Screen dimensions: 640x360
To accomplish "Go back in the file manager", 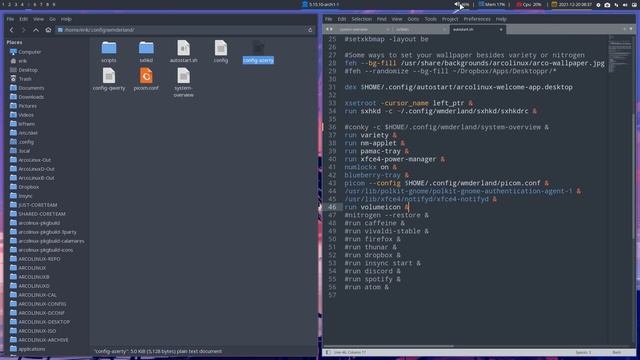I will point(11,30).
